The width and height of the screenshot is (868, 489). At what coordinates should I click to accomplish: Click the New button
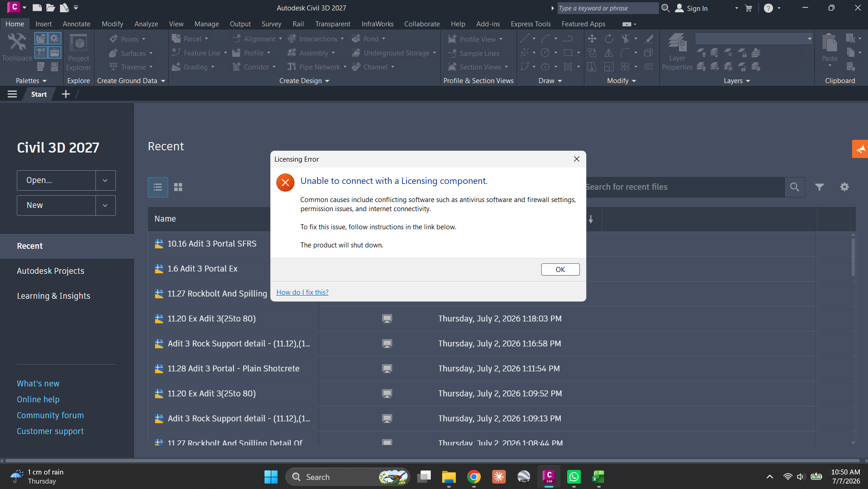click(x=56, y=205)
